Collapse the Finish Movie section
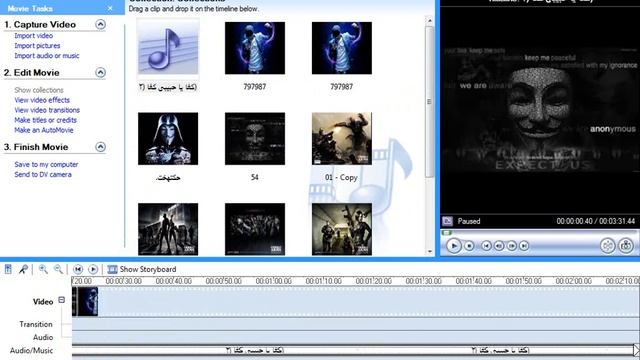Viewport: 640px width, 360px height. coord(100,147)
